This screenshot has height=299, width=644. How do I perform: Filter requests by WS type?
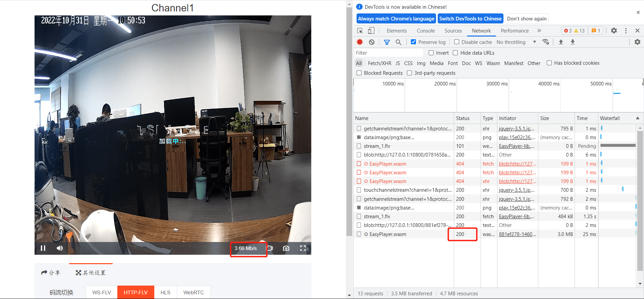(x=478, y=63)
